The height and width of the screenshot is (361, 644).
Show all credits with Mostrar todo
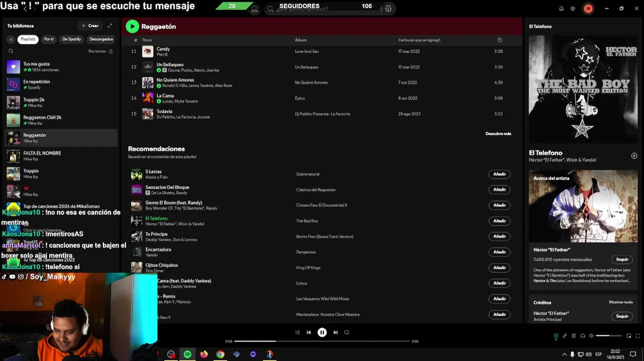click(x=621, y=302)
